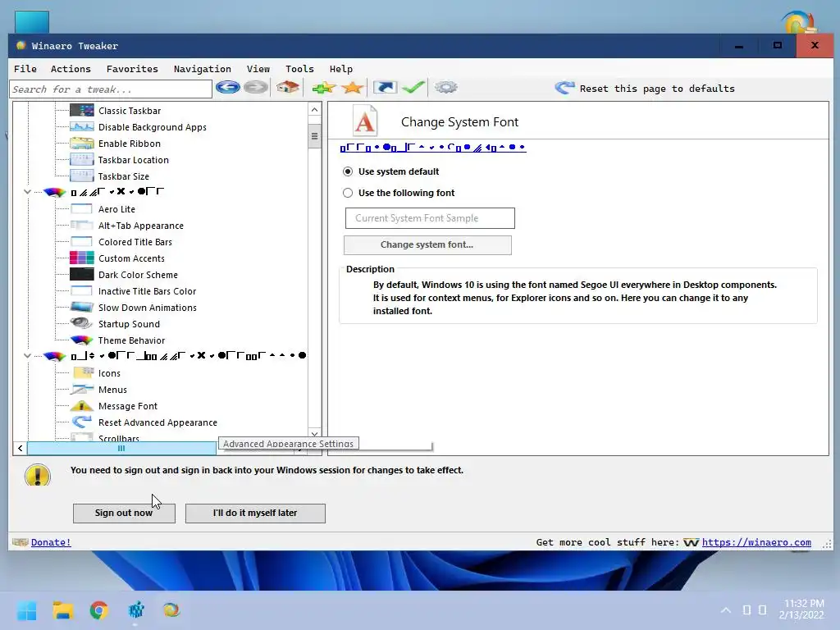This screenshot has height=630, width=840.
Task: Click the blue back arrow toolbar icon
Action: pos(228,87)
